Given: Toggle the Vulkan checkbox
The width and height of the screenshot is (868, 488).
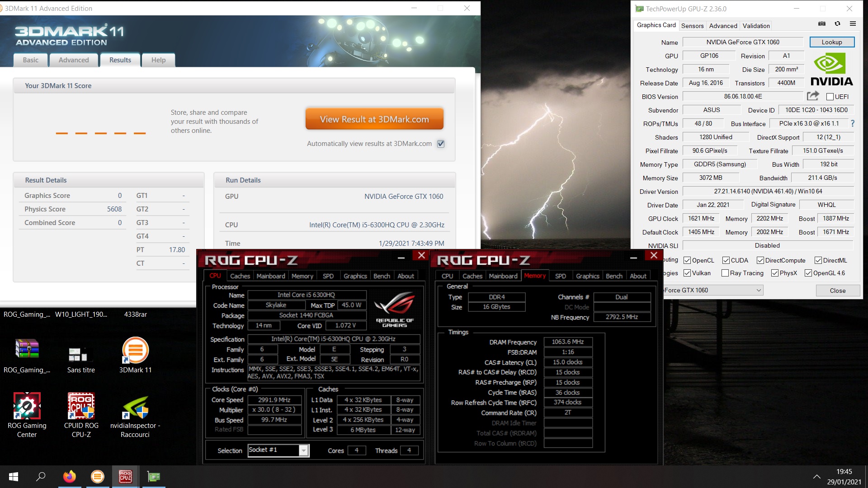Looking at the screenshot, I should click(687, 273).
